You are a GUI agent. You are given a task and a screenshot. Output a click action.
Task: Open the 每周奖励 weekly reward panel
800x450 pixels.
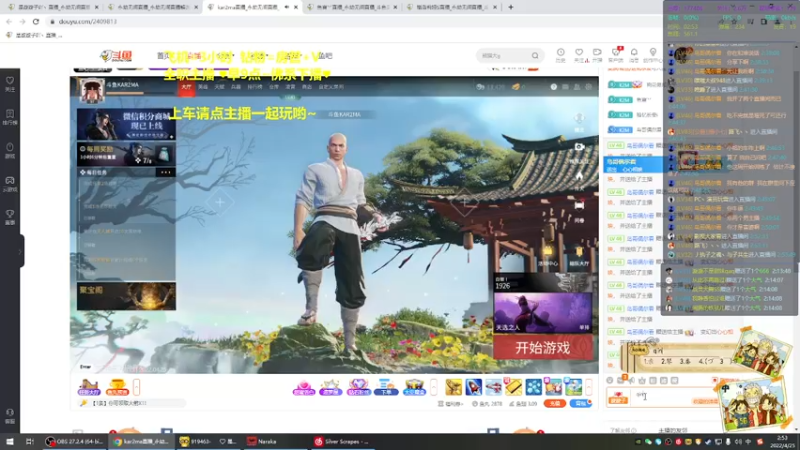pyautogui.click(x=126, y=154)
